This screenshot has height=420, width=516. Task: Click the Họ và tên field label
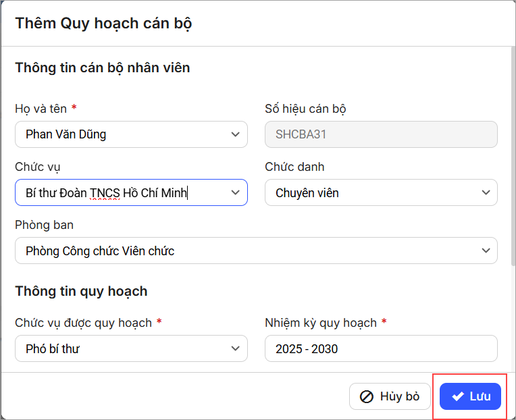[x=41, y=109]
